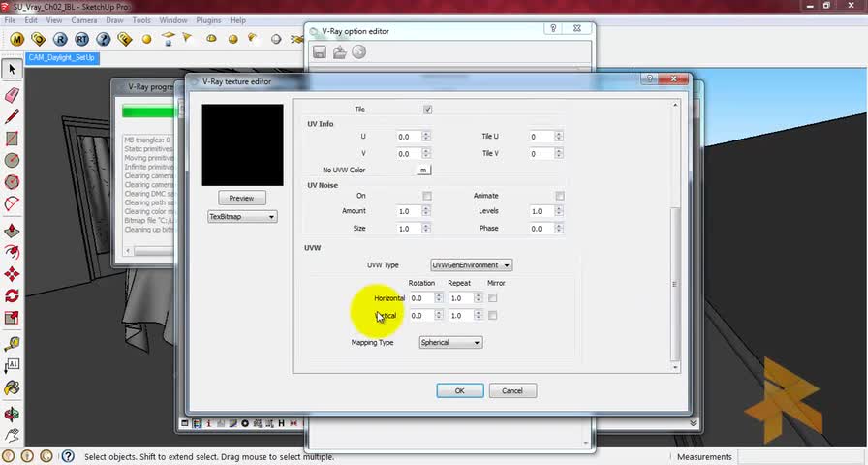
Task: Click help button in V-Ray texture editor title
Action: (x=649, y=79)
